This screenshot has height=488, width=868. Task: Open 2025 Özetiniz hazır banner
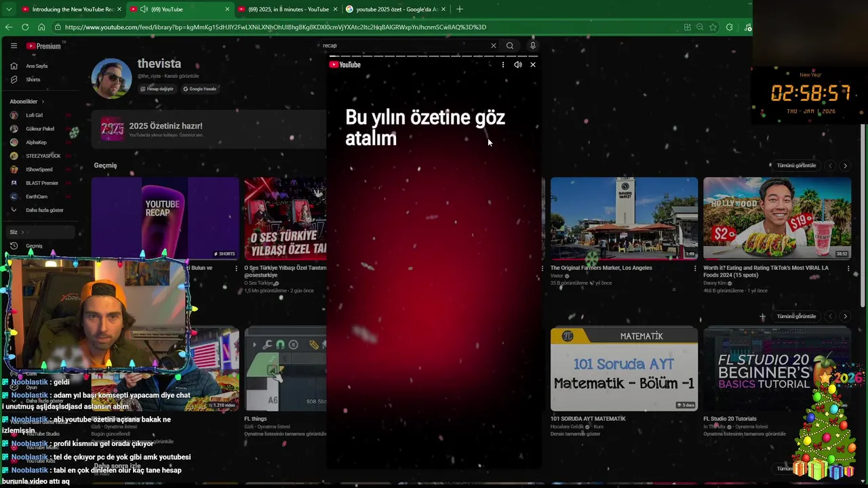coord(210,129)
